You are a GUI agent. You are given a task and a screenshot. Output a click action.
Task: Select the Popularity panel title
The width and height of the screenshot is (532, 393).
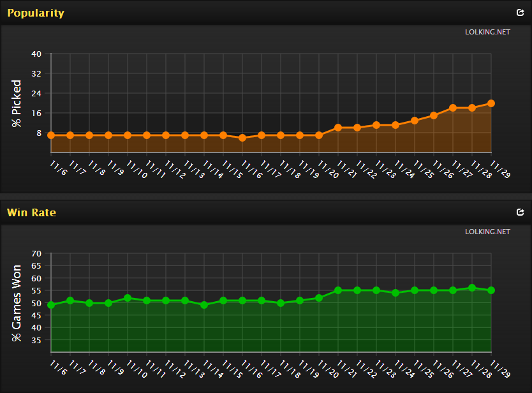pos(36,13)
